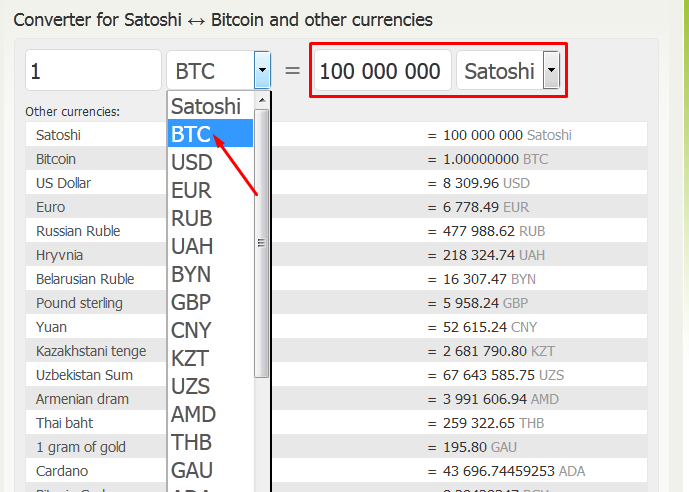
Task: Click the 2 681 790.80 KZT value
Action: pyautogui.click(x=499, y=351)
